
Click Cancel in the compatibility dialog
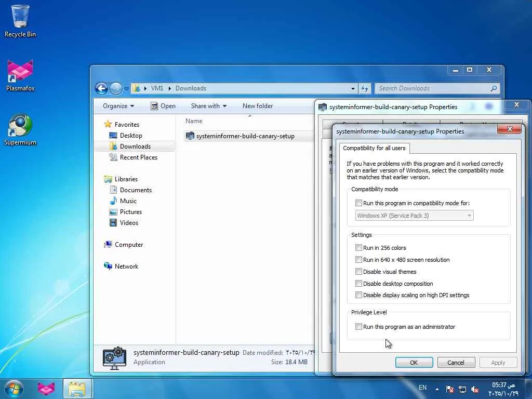pyautogui.click(x=456, y=362)
